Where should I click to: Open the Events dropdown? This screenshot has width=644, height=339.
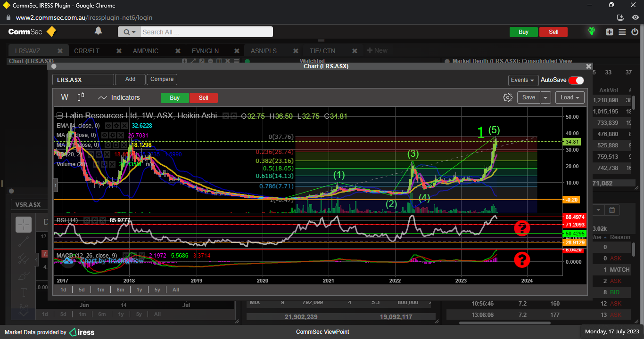pos(523,80)
